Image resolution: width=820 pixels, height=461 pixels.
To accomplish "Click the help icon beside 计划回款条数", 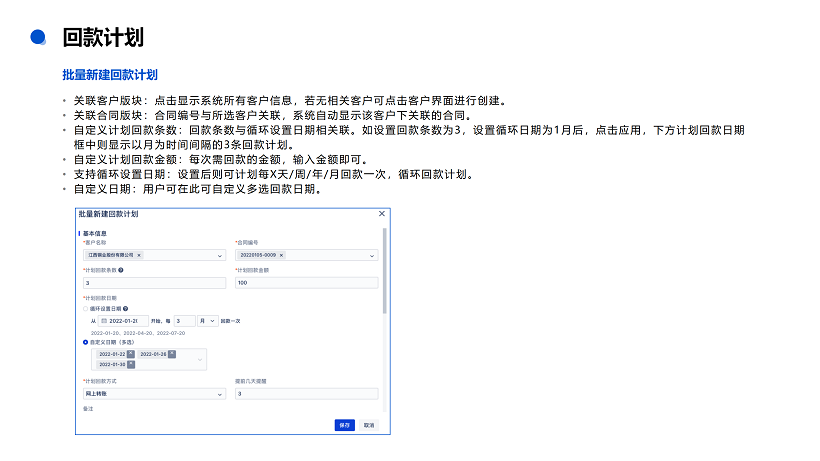I will click(x=121, y=270).
